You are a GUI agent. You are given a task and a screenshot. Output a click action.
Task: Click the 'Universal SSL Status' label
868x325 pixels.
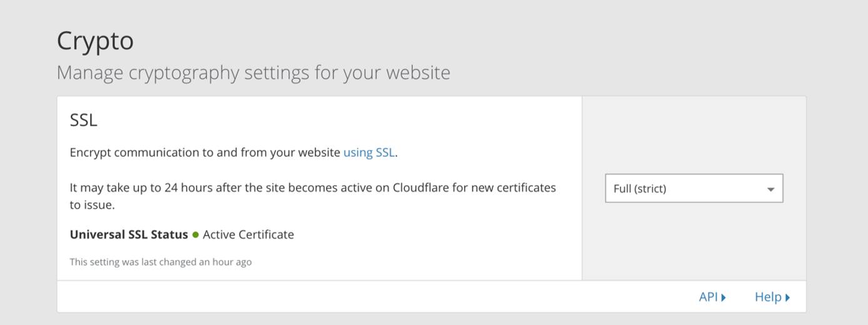pyautogui.click(x=129, y=235)
